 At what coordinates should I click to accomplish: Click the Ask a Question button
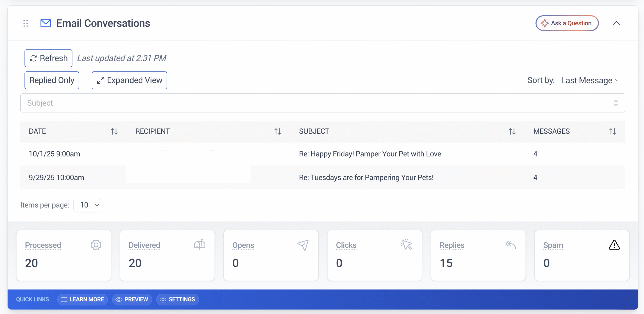click(x=567, y=23)
